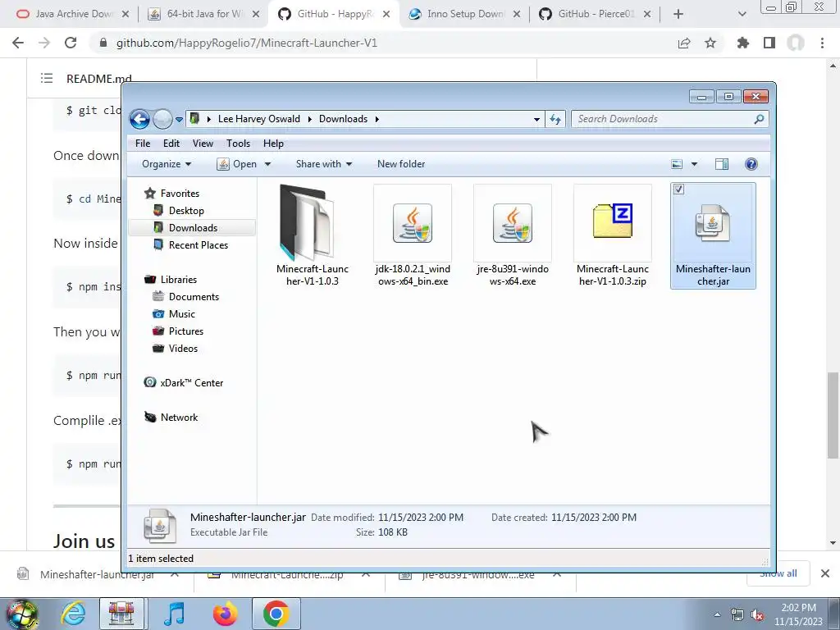Image resolution: width=840 pixels, height=630 pixels.
Task: Open Recent Places in navigation pane
Action: (x=199, y=244)
